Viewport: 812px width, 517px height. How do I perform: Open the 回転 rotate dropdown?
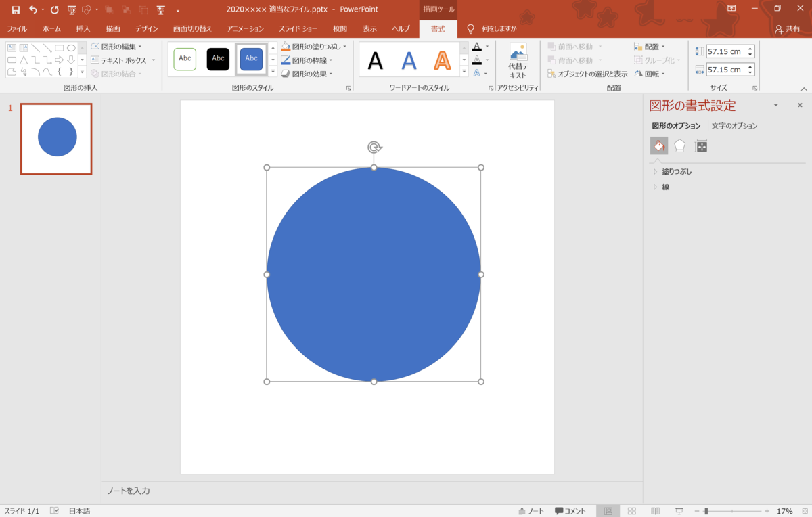tap(650, 74)
